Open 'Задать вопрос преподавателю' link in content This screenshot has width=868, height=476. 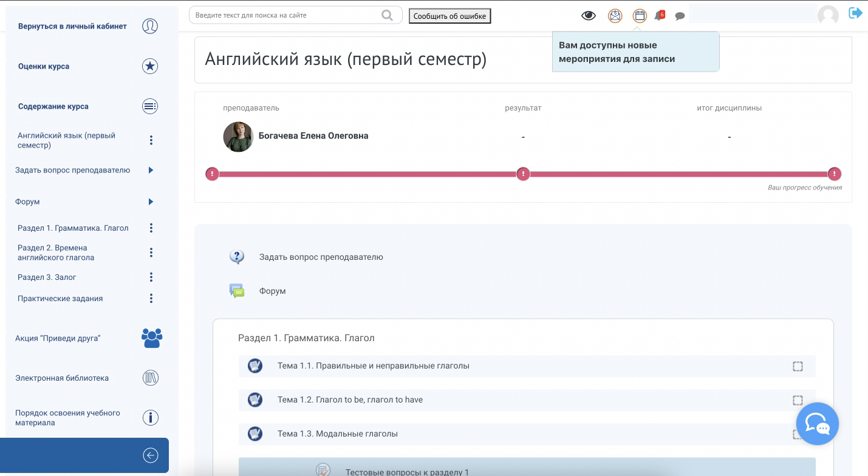[321, 257]
